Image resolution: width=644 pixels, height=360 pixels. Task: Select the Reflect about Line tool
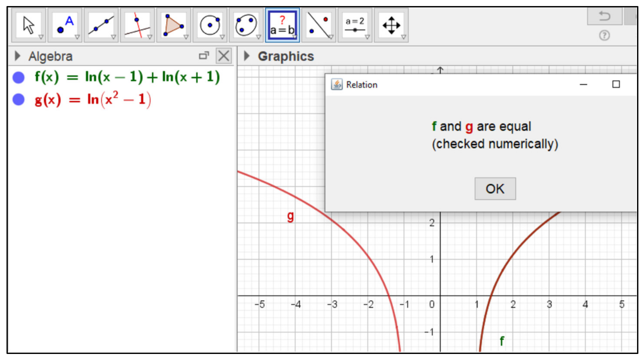click(319, 25)
